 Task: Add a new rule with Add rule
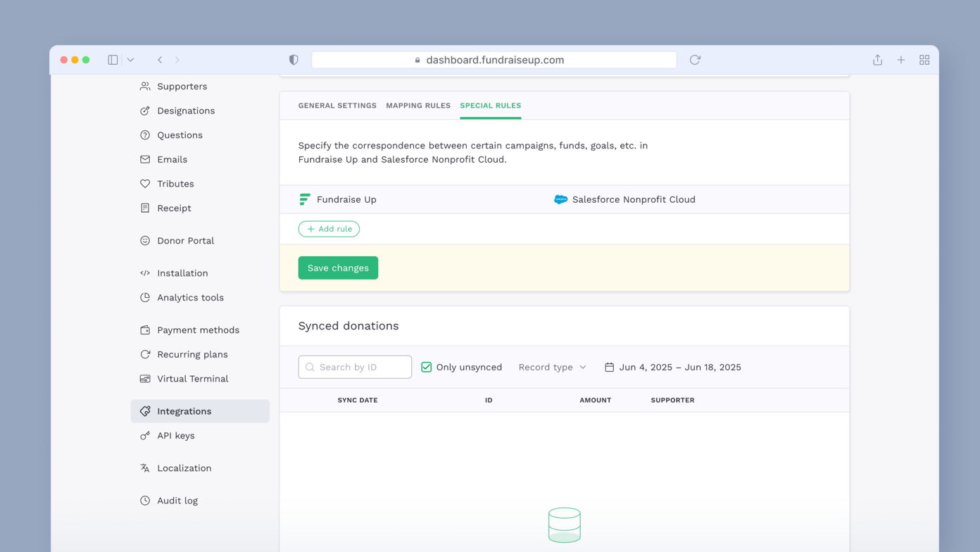tap(329, 229)
